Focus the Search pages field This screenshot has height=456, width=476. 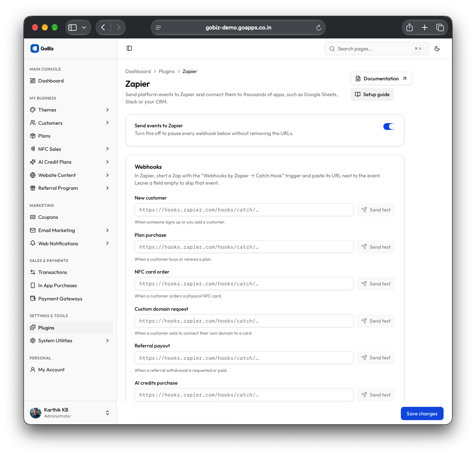377,49
